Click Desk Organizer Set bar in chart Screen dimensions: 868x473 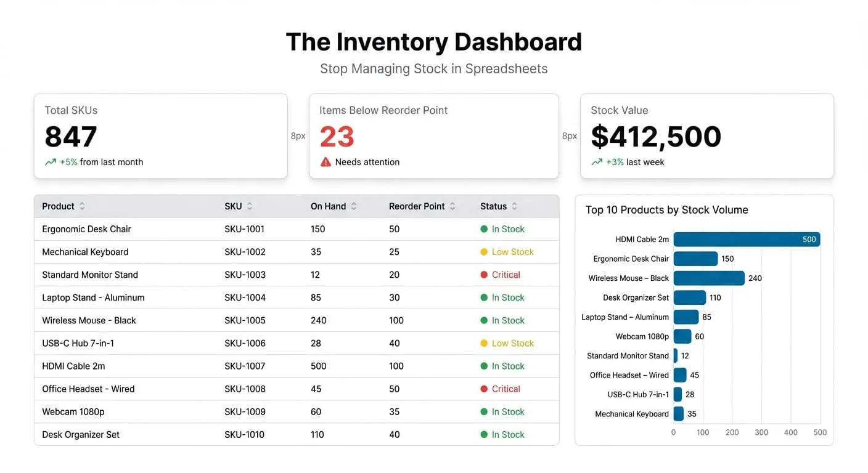690,297
